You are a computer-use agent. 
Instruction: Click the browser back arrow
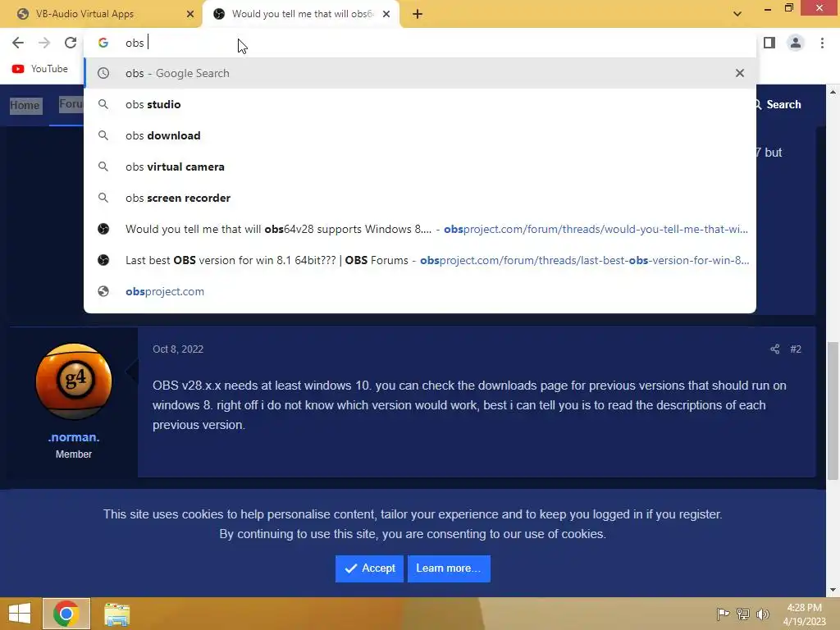18,43
